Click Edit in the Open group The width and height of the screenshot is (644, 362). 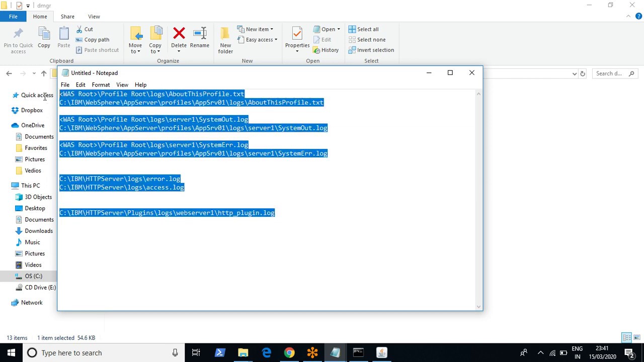[322, 40]
